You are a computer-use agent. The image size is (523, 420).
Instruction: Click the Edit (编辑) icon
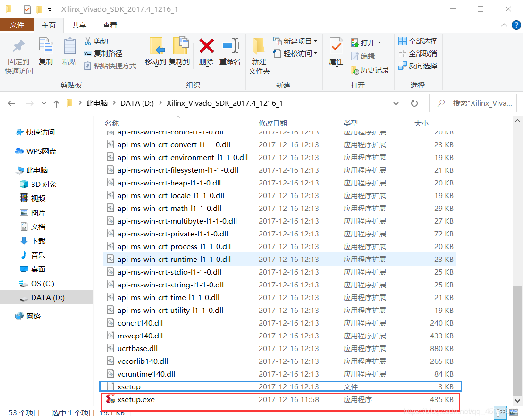(x=354, y=56)
